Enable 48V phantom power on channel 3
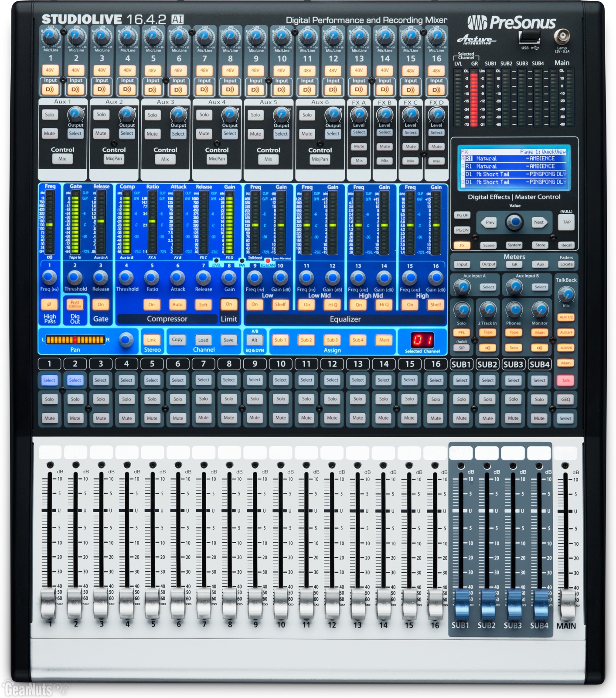Image resolution: width=616 pixels, height=698 pixels. pyautogui.click(x=102, y=70)
